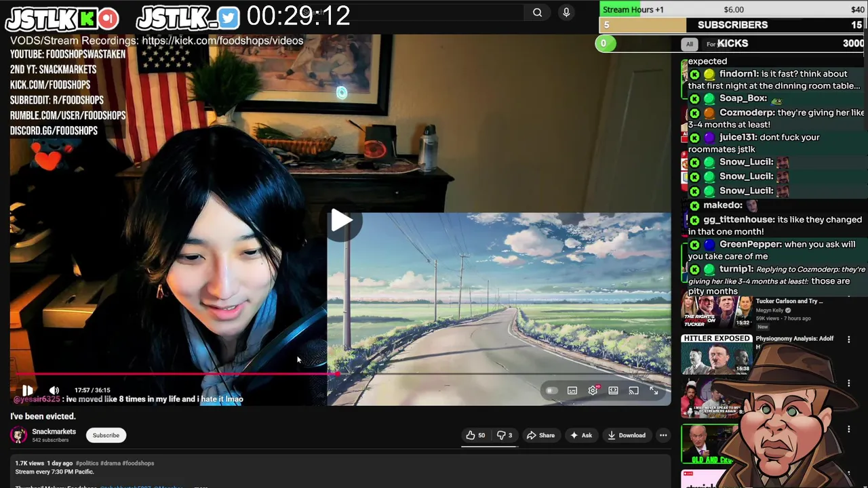Image resolution: width=868 pixels, height=488 pixels.
Task: Click the red progress bar scrubber dot
Action: point(338,373)
